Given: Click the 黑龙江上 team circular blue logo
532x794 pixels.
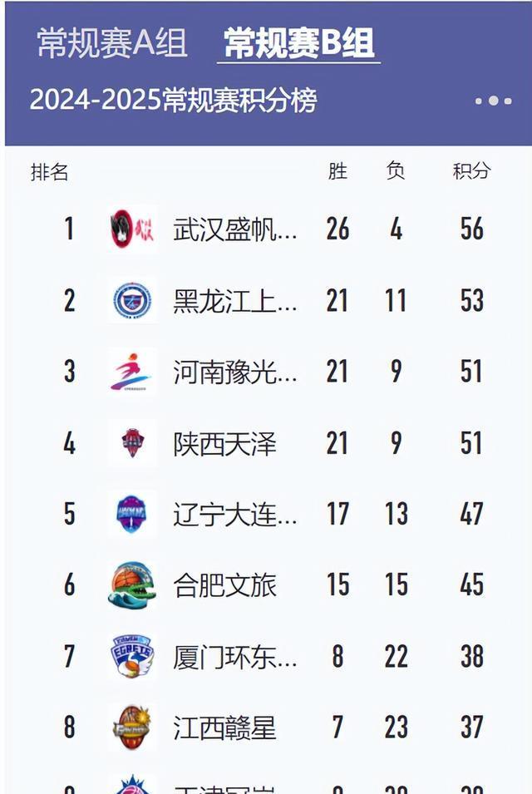Looking at the screenshot, I should (132, 301).
